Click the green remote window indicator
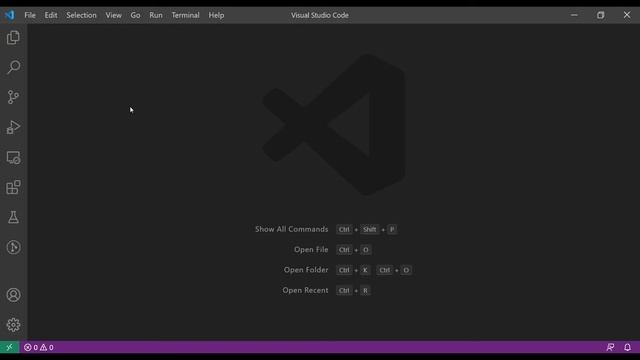The width and height of the screenshot is (640, 360). click(9, 347)
